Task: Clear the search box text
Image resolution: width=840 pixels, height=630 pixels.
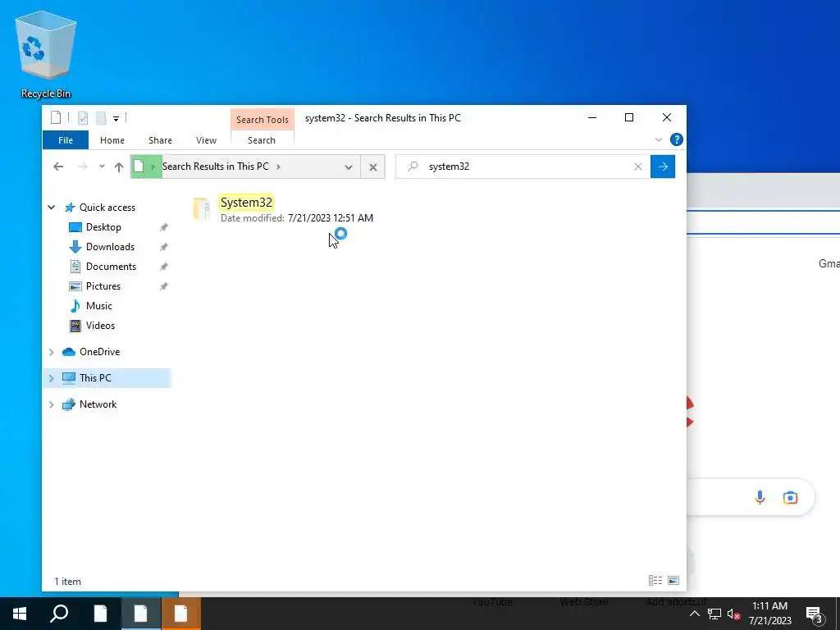Action: (638, 167)
